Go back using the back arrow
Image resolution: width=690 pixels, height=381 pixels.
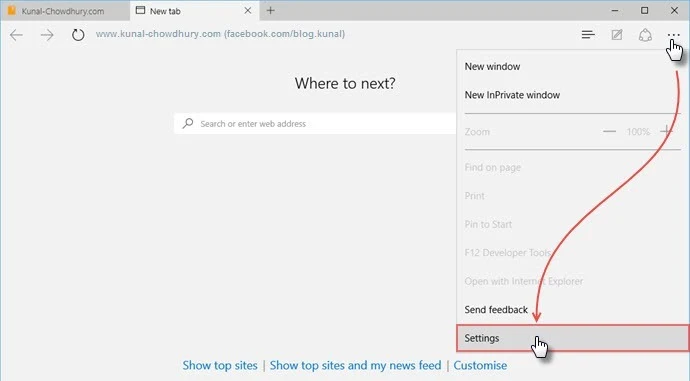(16, 35)
